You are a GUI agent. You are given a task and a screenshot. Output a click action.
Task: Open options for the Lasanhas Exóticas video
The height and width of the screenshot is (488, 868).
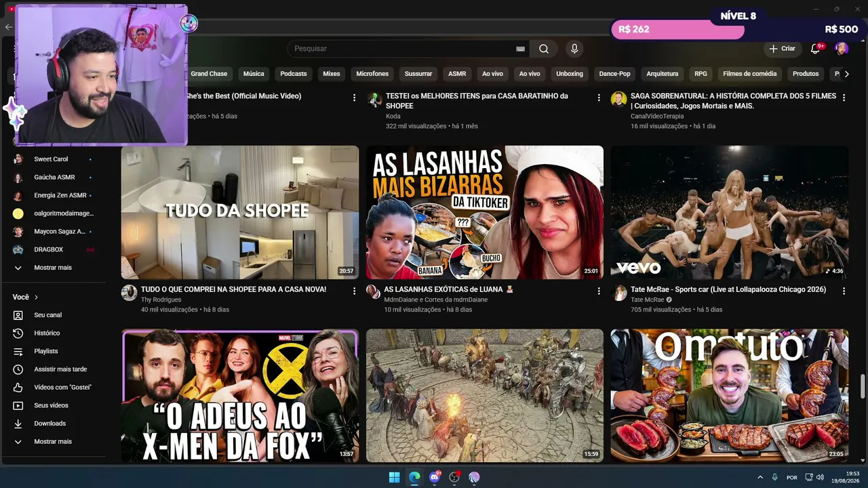[x=599, y=291]
